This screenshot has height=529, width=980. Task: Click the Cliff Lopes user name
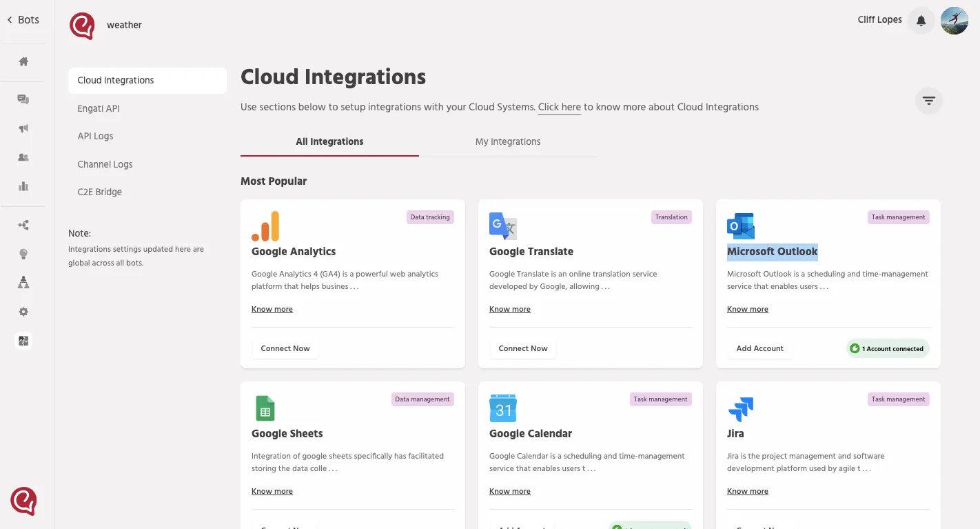(879, 20)
